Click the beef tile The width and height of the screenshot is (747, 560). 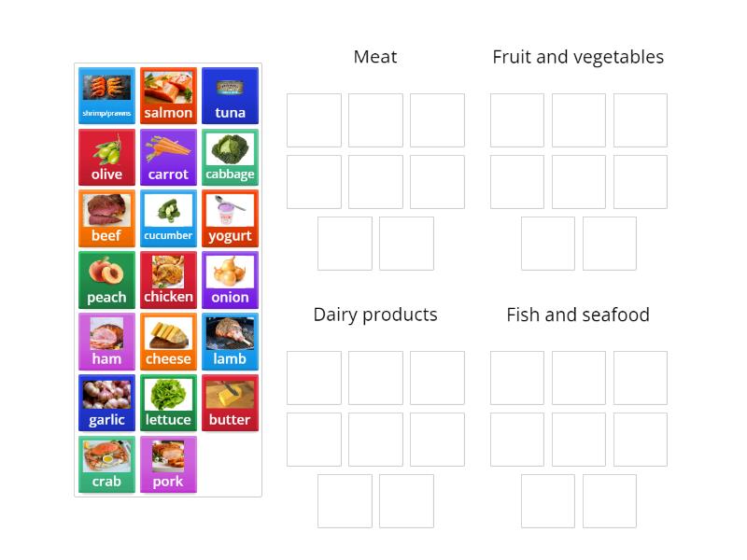106,219
